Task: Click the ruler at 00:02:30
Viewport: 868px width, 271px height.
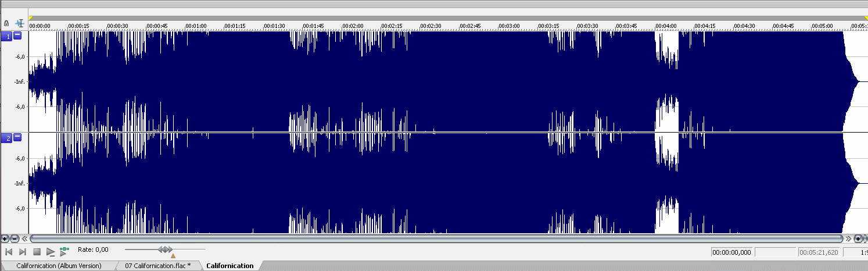Action: 431,26
